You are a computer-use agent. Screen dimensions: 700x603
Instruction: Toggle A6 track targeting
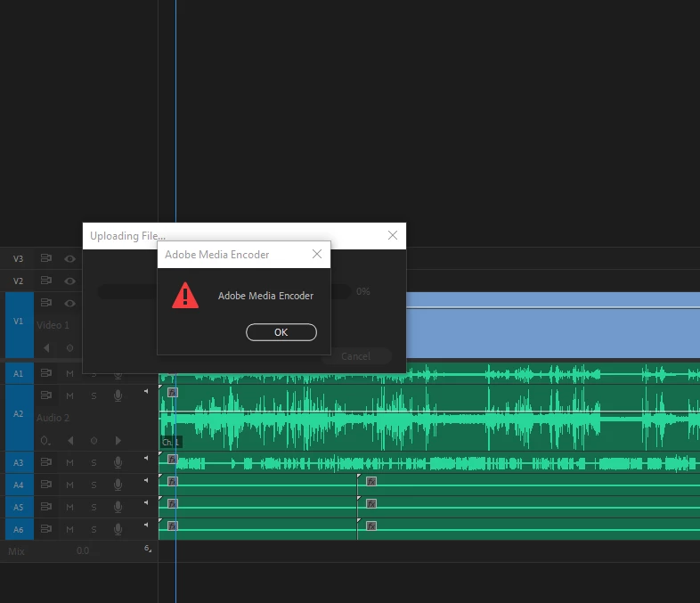[x=20, y=530]
